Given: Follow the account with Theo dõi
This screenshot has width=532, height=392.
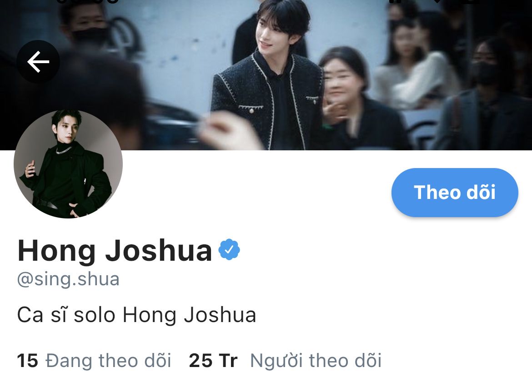Looking at the screenshot, I should [x=455, y=193].
